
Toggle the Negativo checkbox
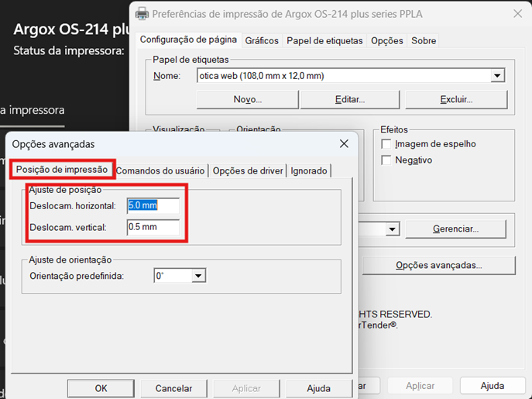[386, 160]
